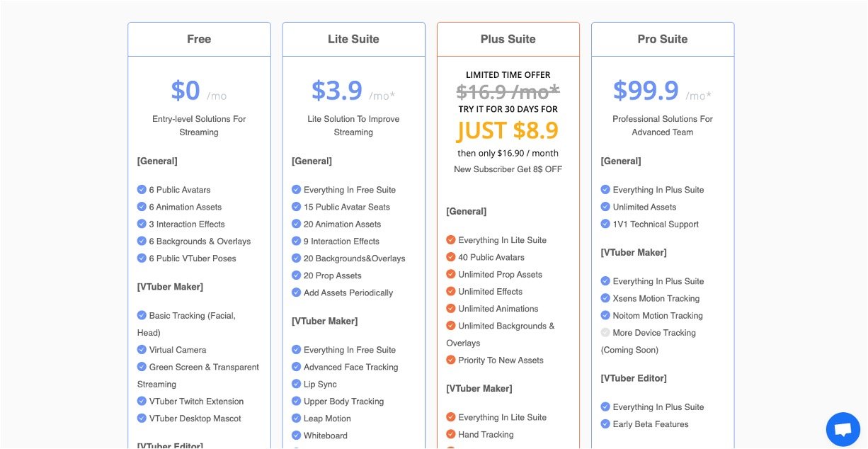Click orange check beside Hand Tracking
Screen dimensions: 868x449
pyautogui.click(x=451, y=434)
